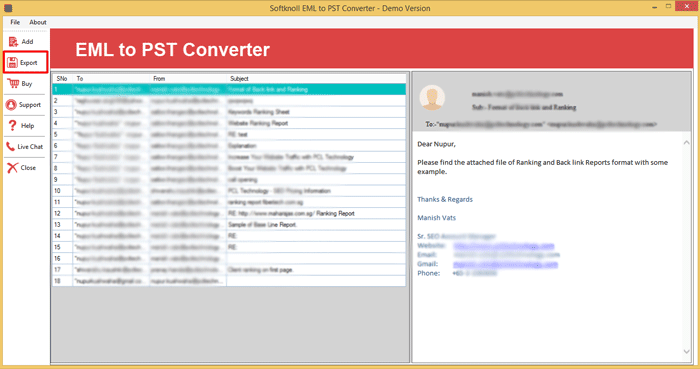Click preview pane scroll up arrow
Screen dimensions: 700x369
click(x=687, y=143)
